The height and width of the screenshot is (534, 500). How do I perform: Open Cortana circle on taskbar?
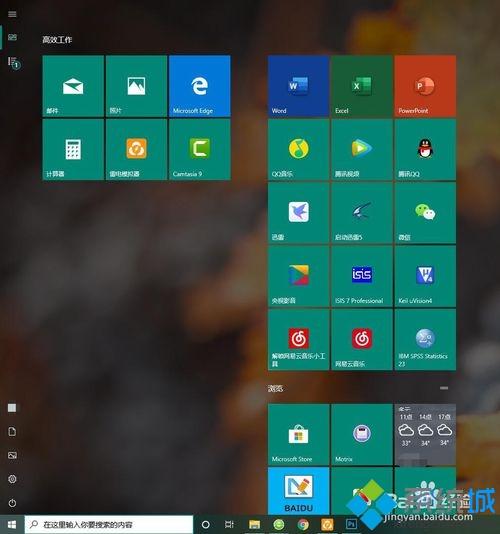pyautogui.click(x=205, y=524)
